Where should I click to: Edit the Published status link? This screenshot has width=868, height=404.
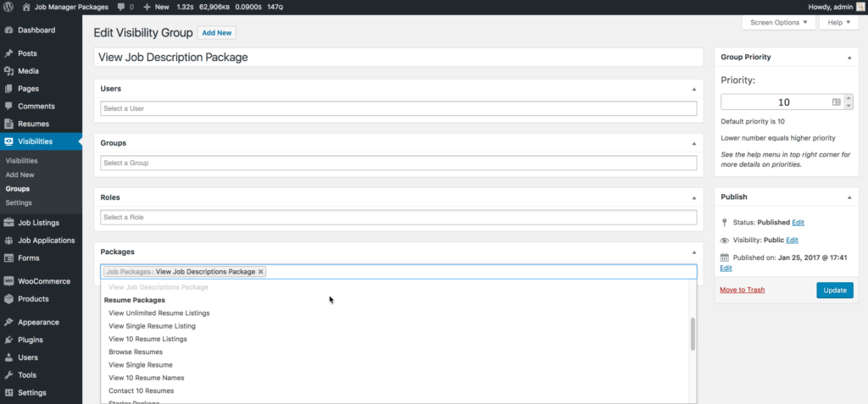pos(798,223)
